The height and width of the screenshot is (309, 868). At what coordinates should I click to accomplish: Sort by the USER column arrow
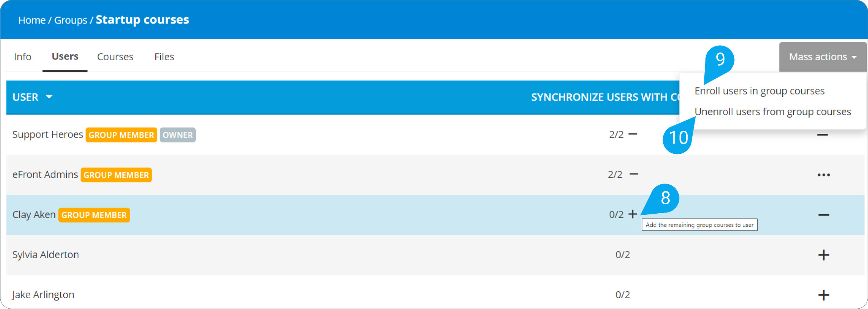(49, 97)
